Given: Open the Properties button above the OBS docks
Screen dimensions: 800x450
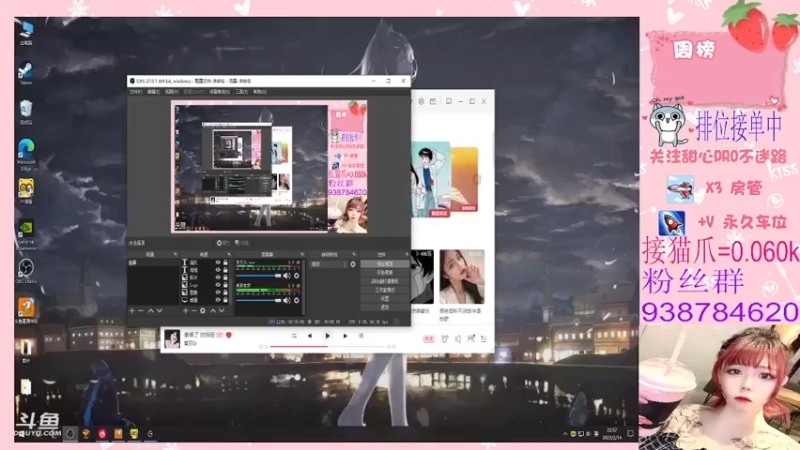Looking at the screenshot, I should pyautogui.click(x=223, y=243).
